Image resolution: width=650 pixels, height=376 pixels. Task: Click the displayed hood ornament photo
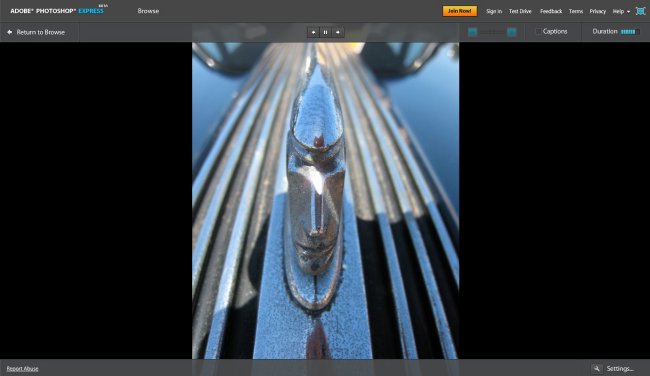(325, 201)
